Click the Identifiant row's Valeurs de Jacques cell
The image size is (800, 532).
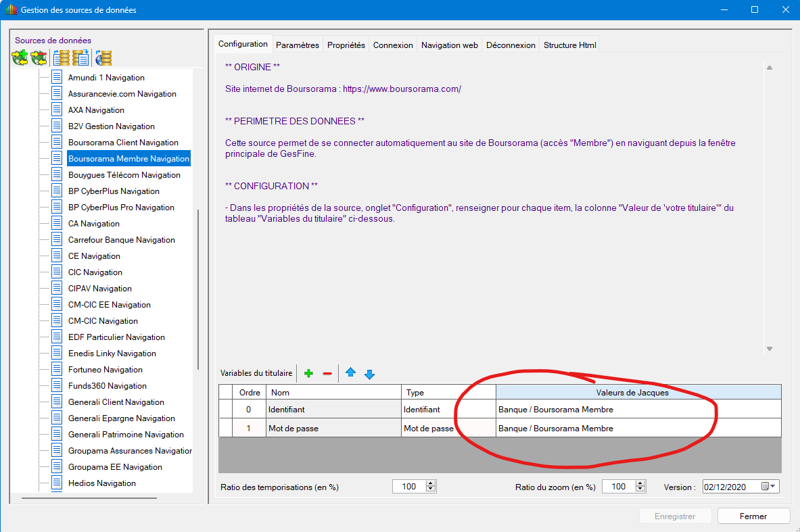pos(638,409)
